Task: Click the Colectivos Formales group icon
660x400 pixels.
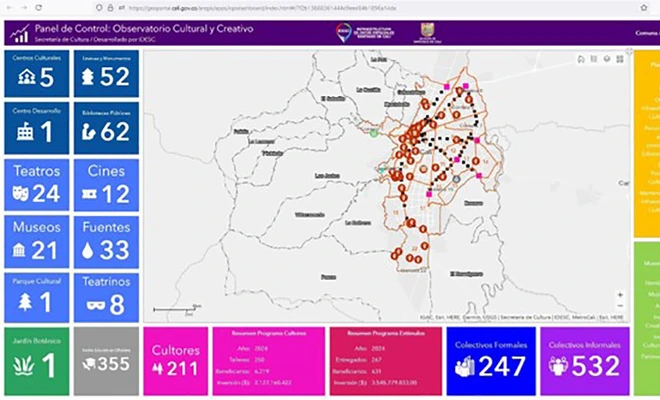Action: click(x=465, y=367)
